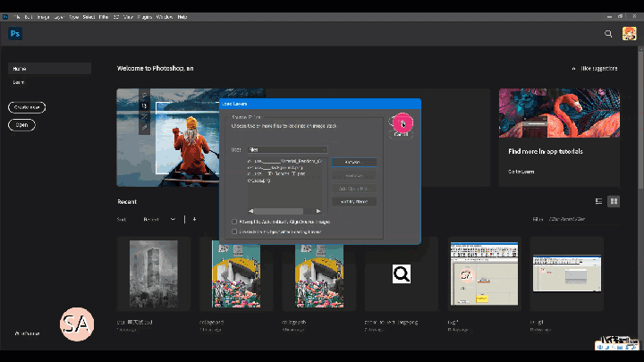Open the search magnifier icon at top right
This screenshot has width=644, height=362.
[608, 34]
